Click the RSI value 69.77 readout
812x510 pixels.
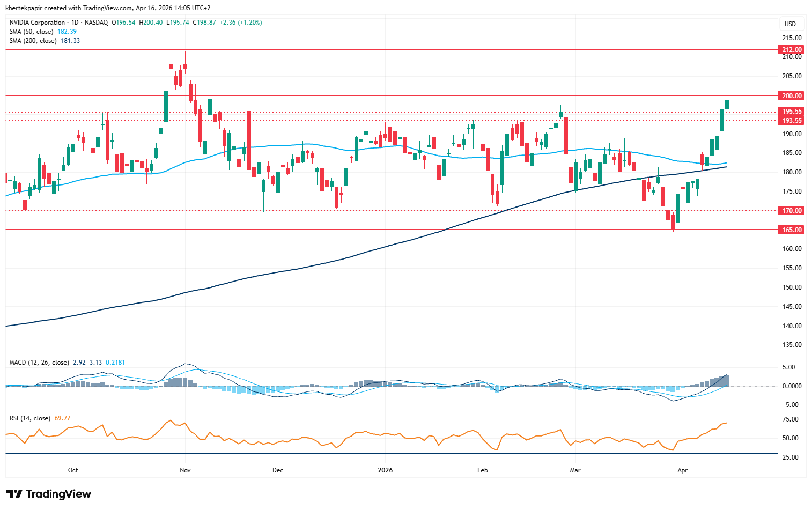[x=62, y=418]
